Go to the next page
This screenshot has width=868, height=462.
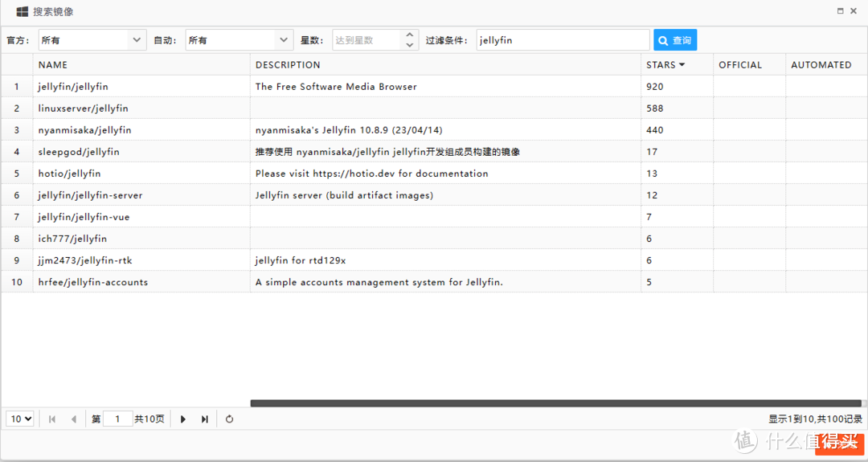(x=183, y=419)
